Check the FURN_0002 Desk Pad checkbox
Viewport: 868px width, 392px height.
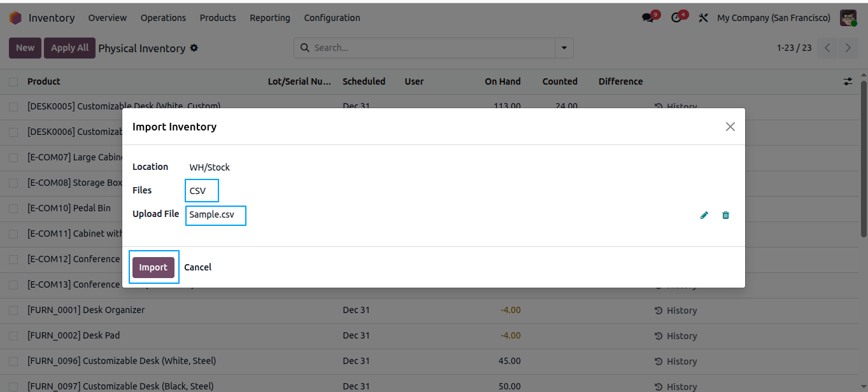[13, 336]
